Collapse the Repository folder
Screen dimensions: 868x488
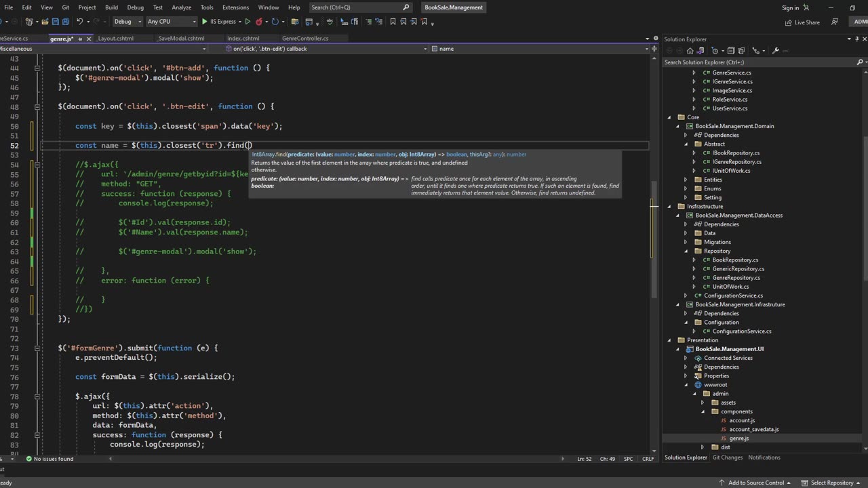pos(686,251)
